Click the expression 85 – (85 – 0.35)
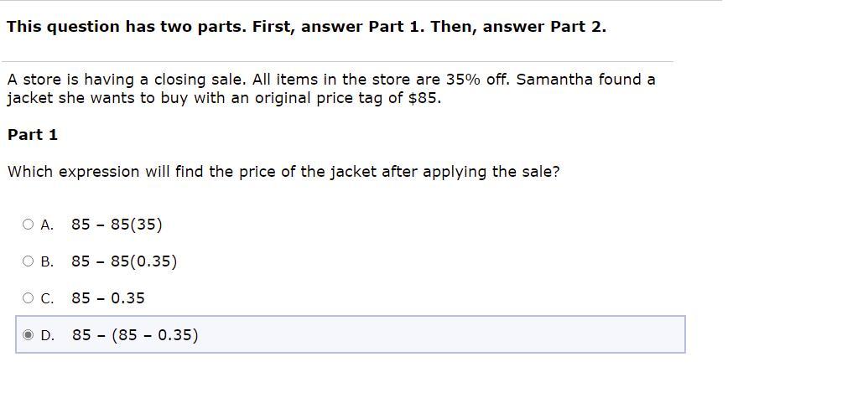The height and width of the screenshot is (393, 868). pos(135,335)
